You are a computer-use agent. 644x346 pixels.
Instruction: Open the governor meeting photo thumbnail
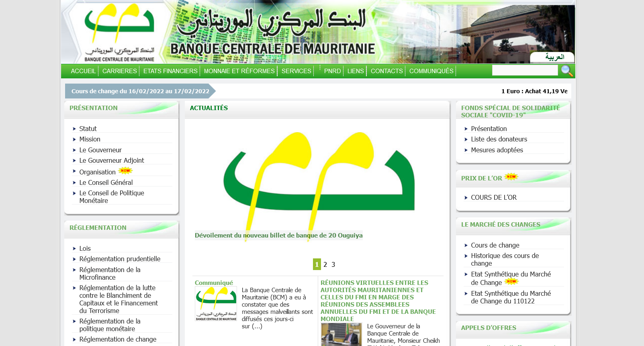341,334
